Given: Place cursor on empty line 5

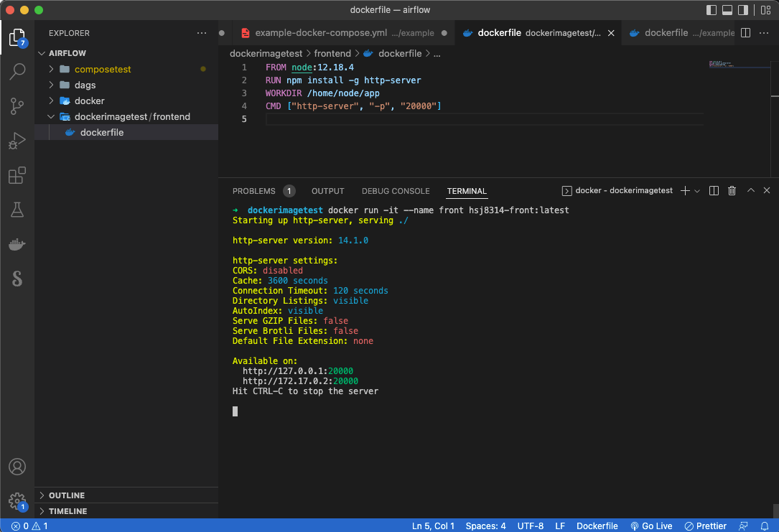Looking at the screenshot, I should click(485, 119).
